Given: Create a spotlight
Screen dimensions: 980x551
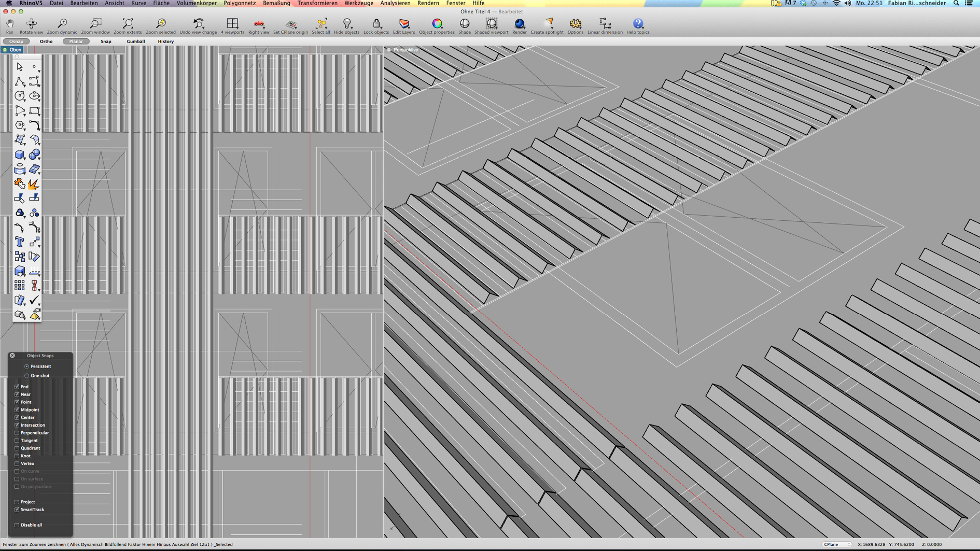Looking at the screenshot, I should pyautogui.click(x=547, y=26).
